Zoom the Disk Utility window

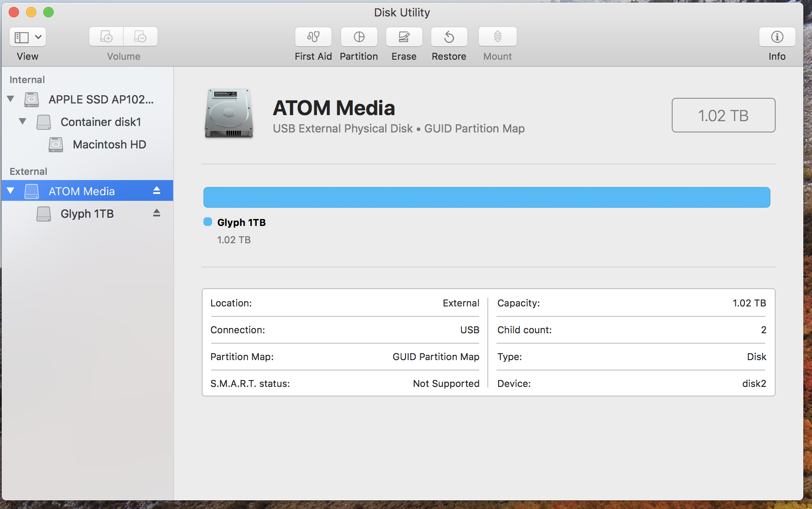pyautogui.click(x=48, y=12)
